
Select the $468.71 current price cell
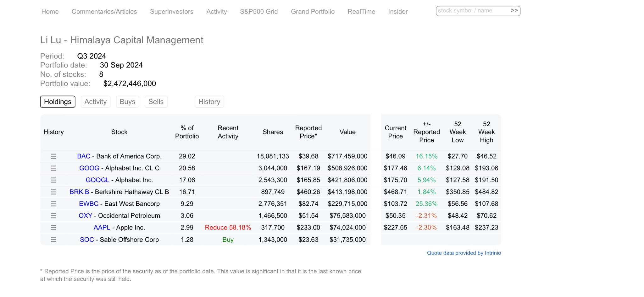pos(396,192)
